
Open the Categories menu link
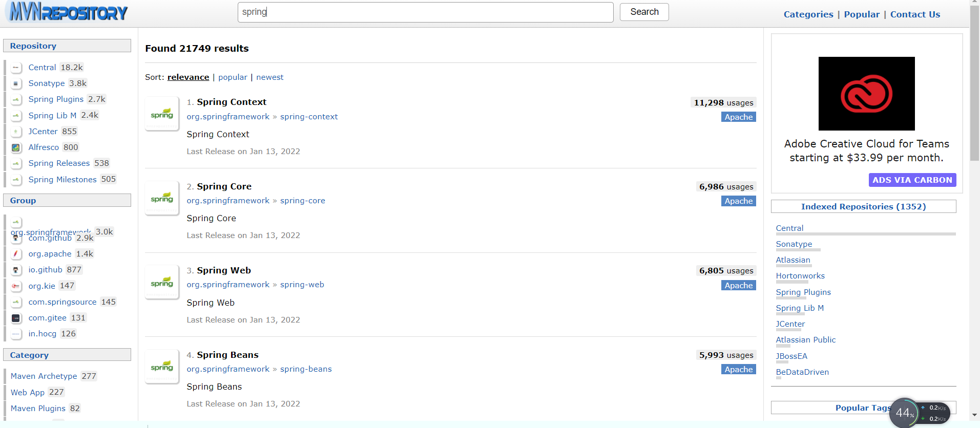(808, 14)
